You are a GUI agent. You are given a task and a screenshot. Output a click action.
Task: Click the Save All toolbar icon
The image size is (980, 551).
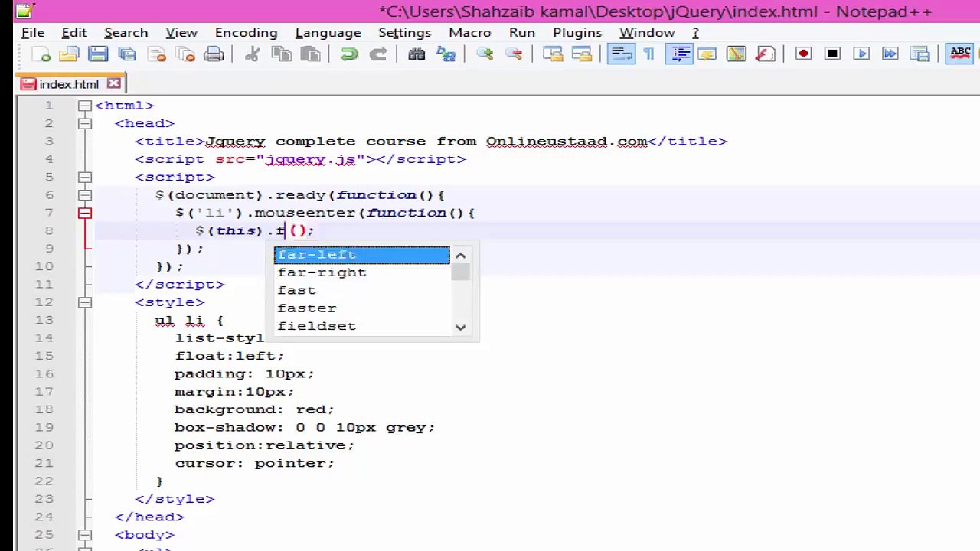127,54
